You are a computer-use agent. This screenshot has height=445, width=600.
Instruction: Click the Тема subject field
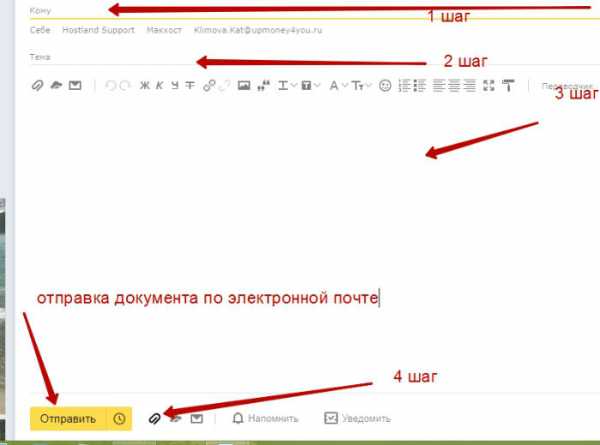pos(314,57)
